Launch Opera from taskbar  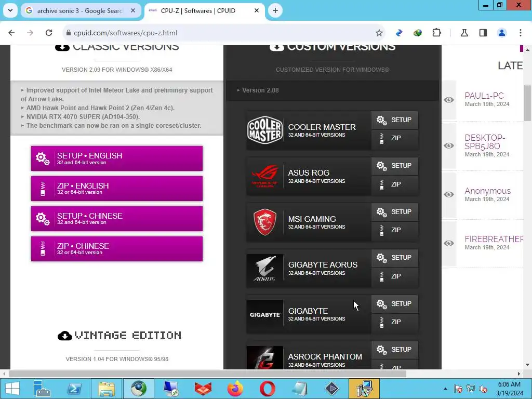pyautogui.click(x=268, y=389)
